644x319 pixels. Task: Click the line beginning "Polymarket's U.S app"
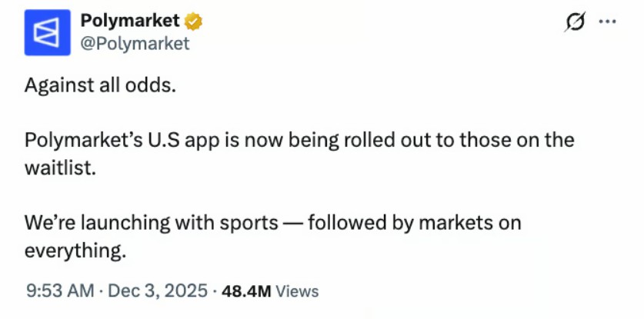pos(299,140)
